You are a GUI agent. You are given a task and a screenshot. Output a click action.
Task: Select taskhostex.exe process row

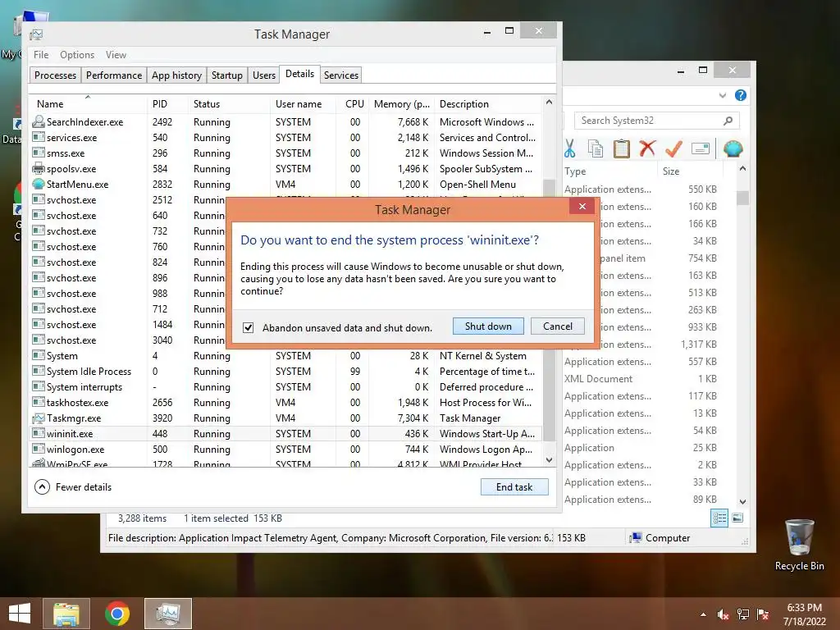pos(286,402)
